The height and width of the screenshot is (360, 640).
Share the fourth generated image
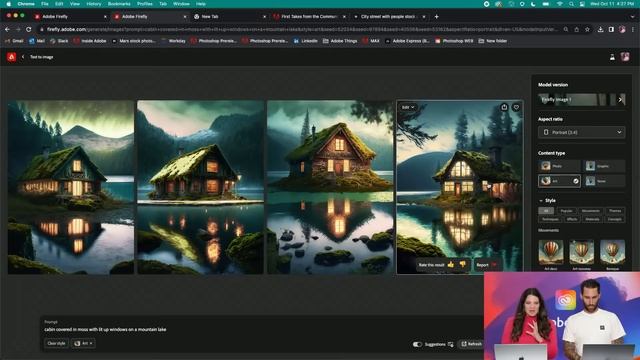coord(504,107)
